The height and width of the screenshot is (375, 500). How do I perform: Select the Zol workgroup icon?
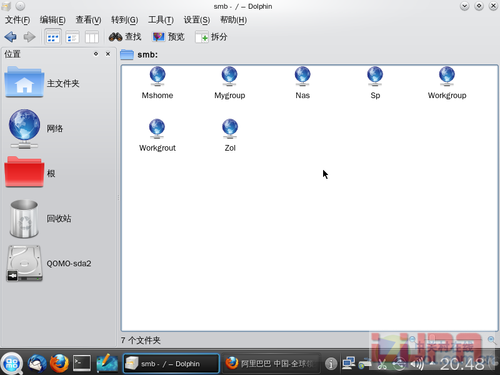[x=230, y=135]
